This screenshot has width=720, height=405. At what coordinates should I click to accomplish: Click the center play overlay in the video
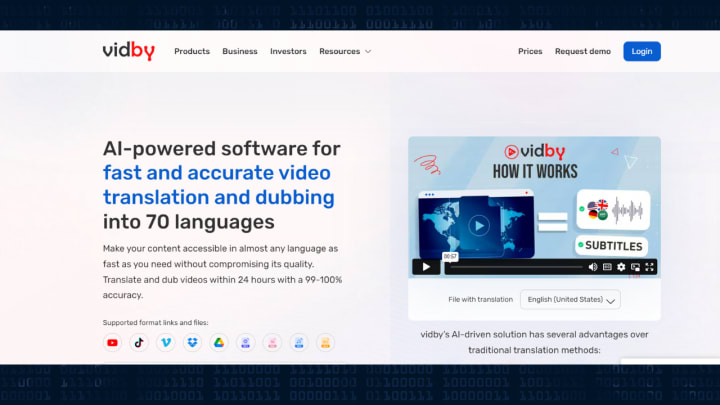(478, 225)
